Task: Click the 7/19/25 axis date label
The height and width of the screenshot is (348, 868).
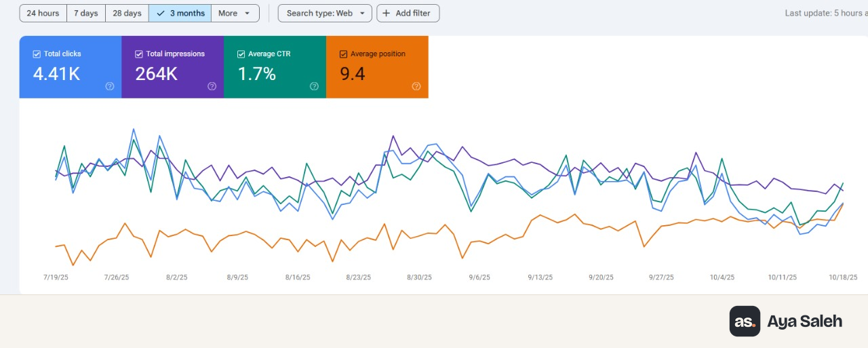Action: pos(56,277)
